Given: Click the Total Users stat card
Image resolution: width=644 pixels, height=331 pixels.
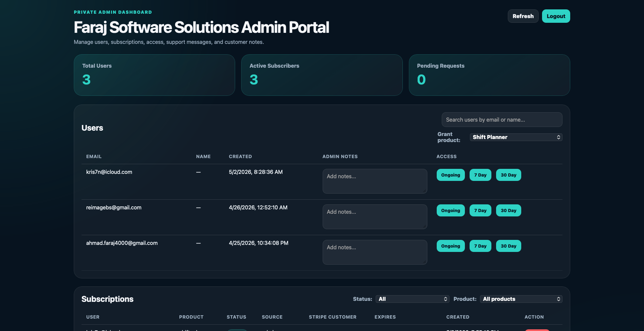Looking at the screenshot, I should 154,75.
